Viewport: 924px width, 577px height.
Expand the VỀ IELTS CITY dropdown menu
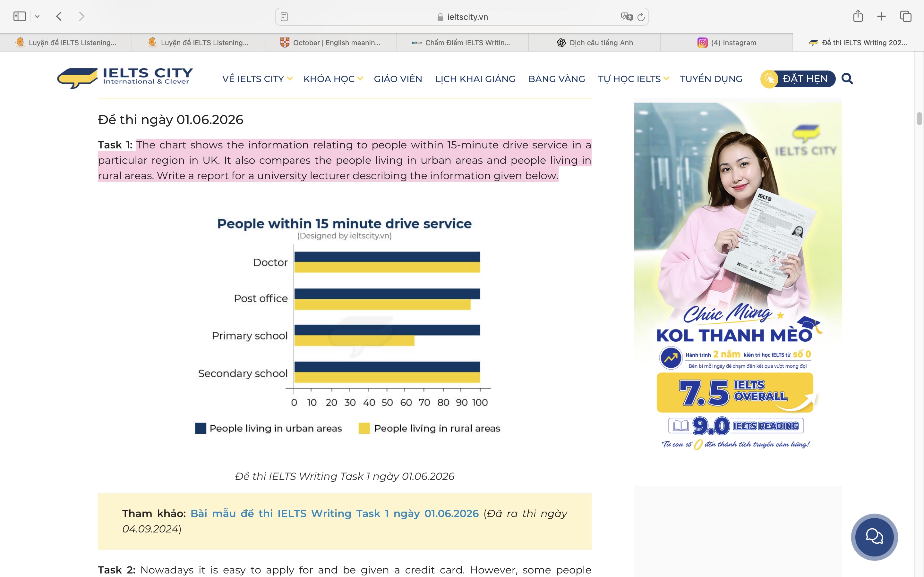[x=257, y=79]
